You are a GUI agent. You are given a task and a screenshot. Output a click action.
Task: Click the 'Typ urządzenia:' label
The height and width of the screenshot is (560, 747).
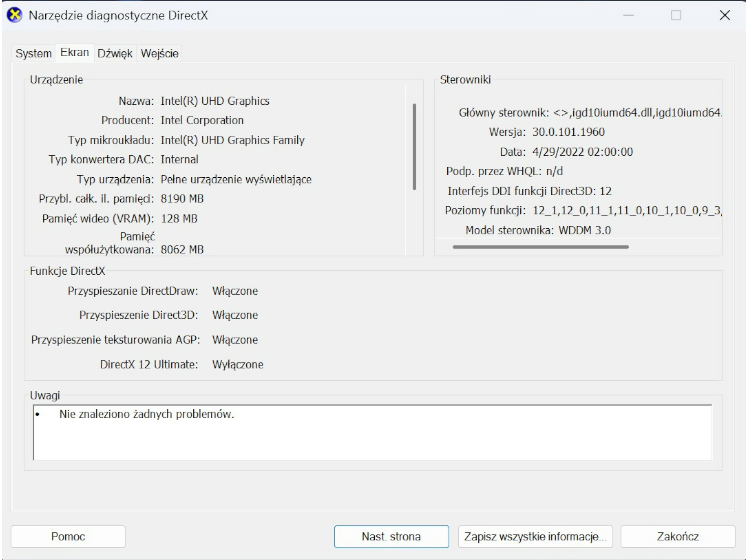point(115,179)
